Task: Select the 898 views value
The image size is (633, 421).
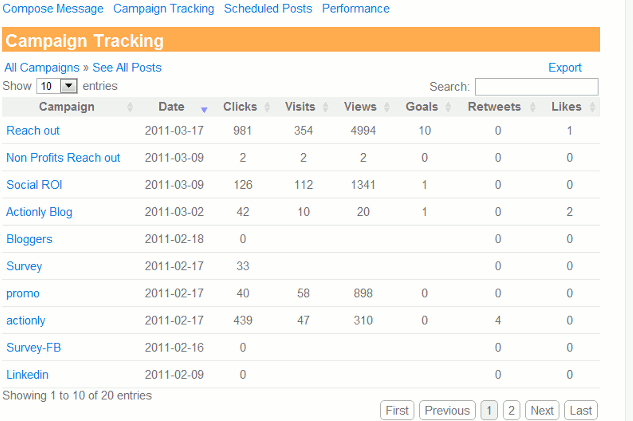Action: [x=363, y=293]
